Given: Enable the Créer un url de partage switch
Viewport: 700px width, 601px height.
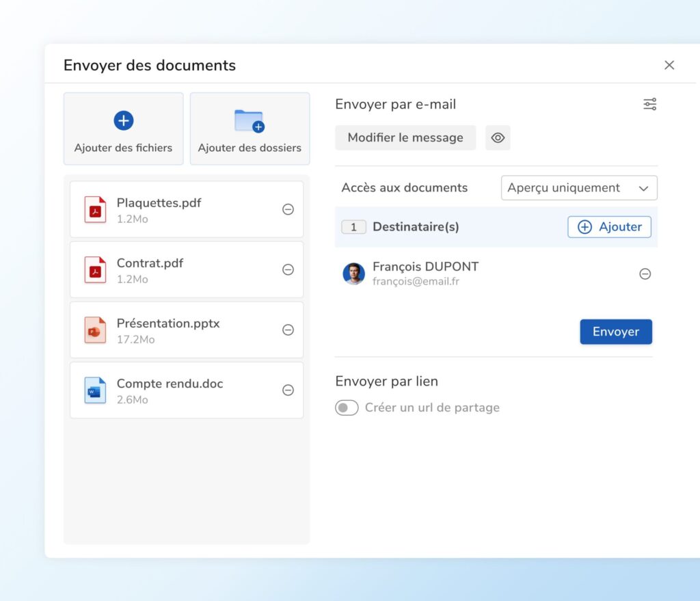Looking at the screenshot, I should pos(347,408).
